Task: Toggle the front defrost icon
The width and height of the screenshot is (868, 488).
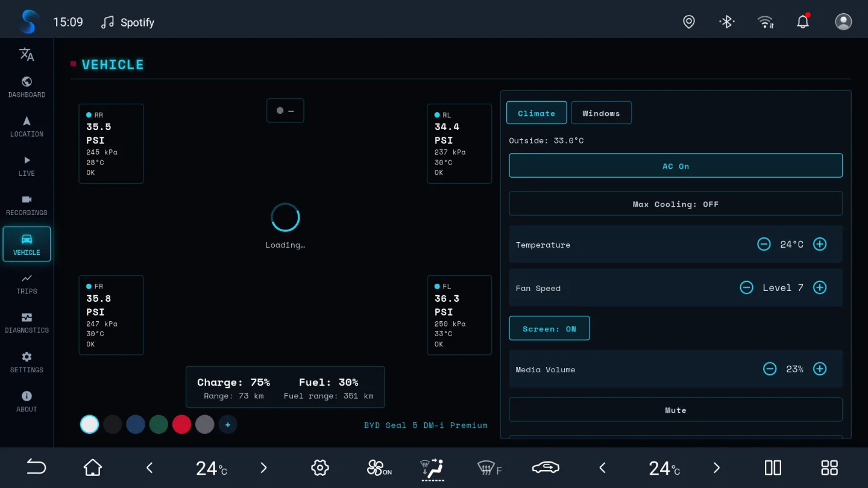Action: 489,468
